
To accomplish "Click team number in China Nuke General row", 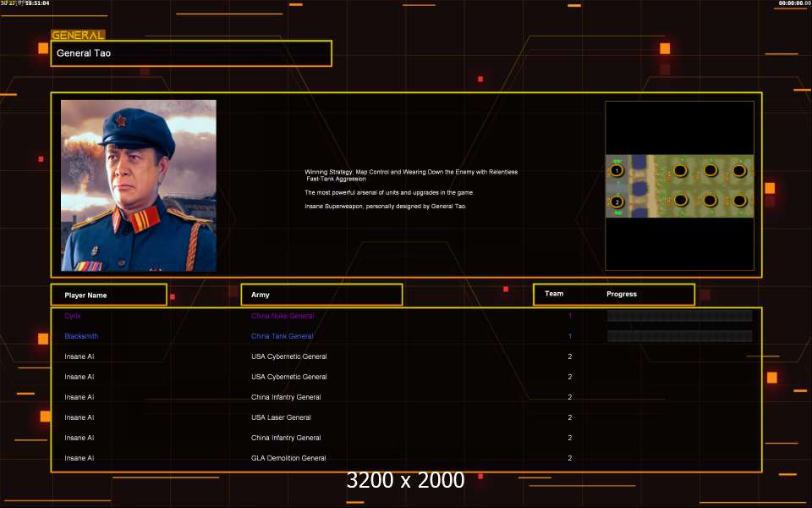I will (569, 316).
